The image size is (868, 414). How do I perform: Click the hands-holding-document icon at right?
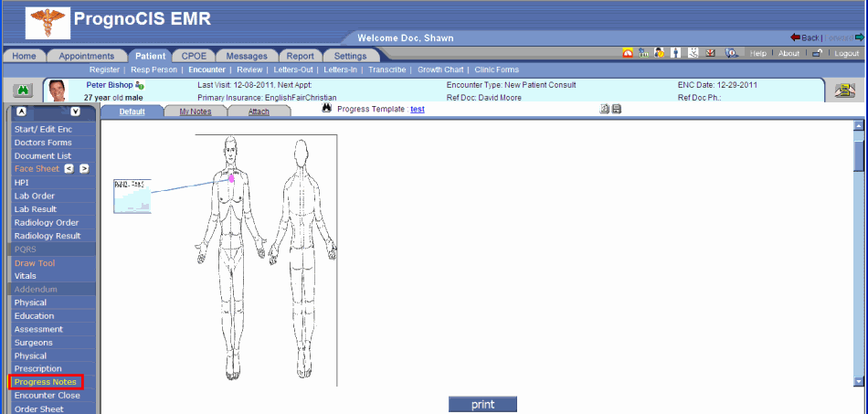pyautogui.click(x=845, y=90)
